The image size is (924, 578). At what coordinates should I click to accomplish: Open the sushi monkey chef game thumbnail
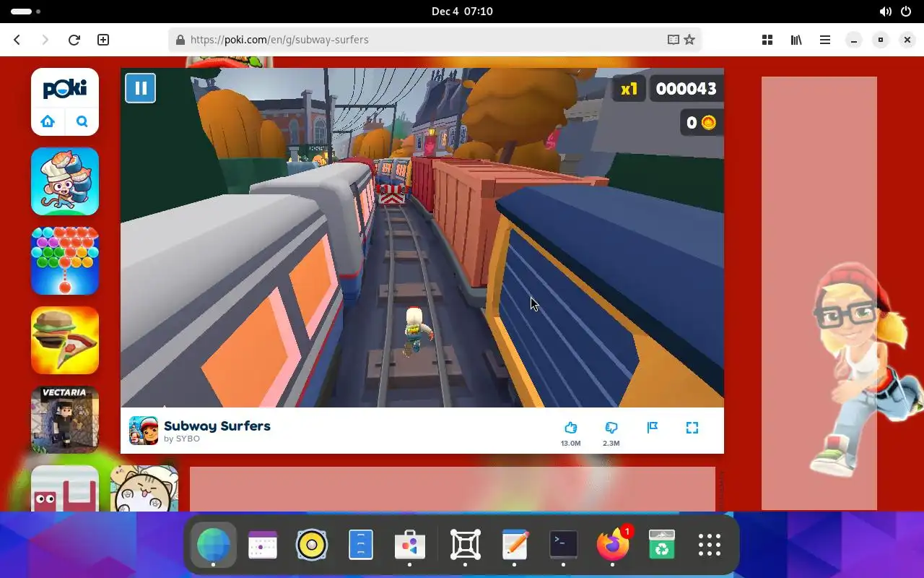[65, 181]
